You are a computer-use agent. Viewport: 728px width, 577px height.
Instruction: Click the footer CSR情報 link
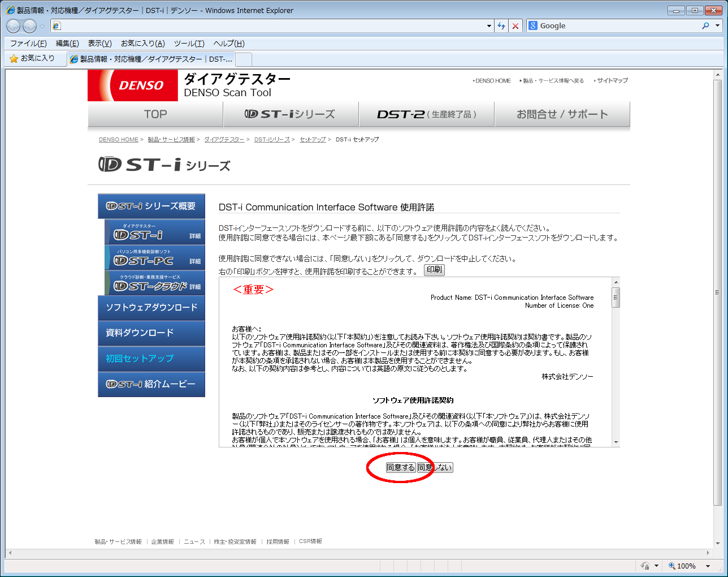click(310, 542)
